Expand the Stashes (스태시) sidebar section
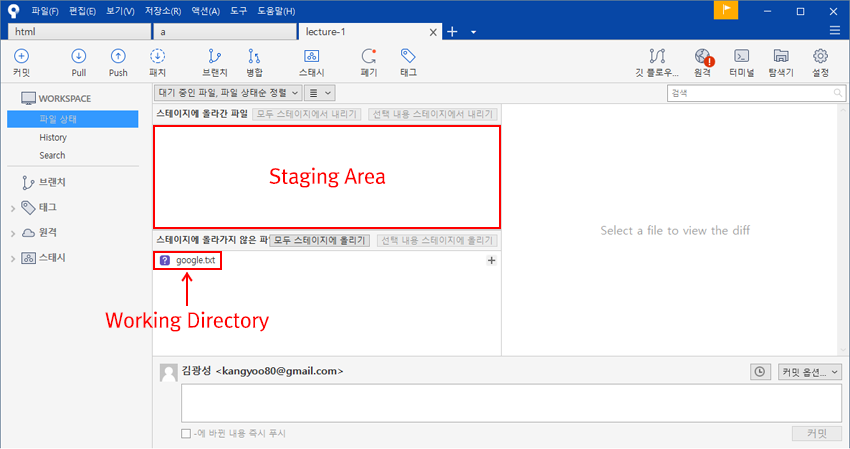 click(x=13, y=259)
